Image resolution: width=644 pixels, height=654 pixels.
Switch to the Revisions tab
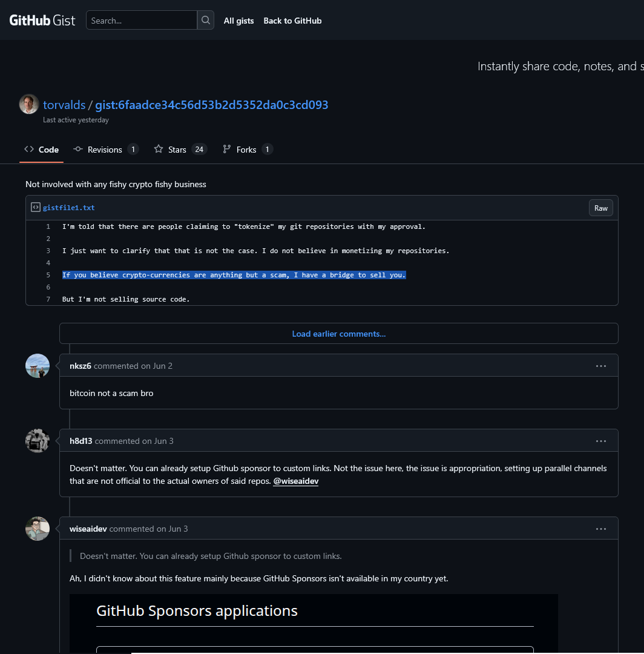(x=106, y=150)
